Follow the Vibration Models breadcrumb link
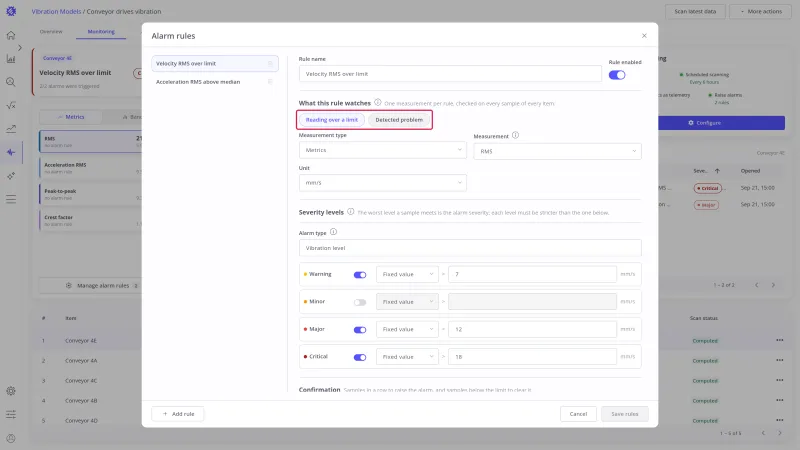Image resolution: width=800 pixels, height=450 pixels. click(56, 11)
